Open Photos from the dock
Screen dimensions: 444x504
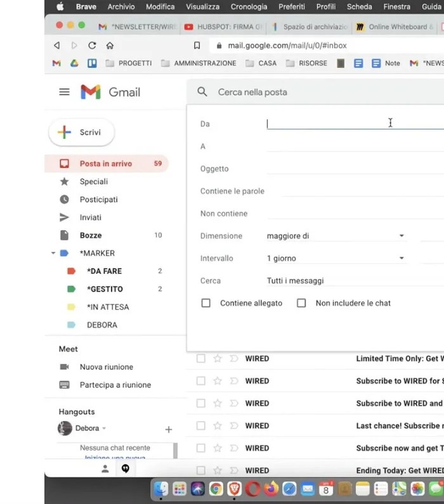(x=417, y=489)
